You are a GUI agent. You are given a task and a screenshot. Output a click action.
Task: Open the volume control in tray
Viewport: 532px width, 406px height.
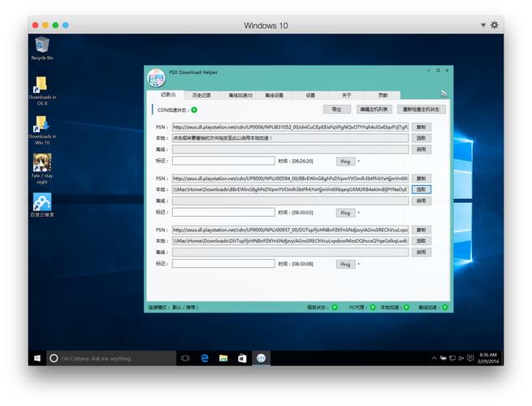(x=461, y=358)
